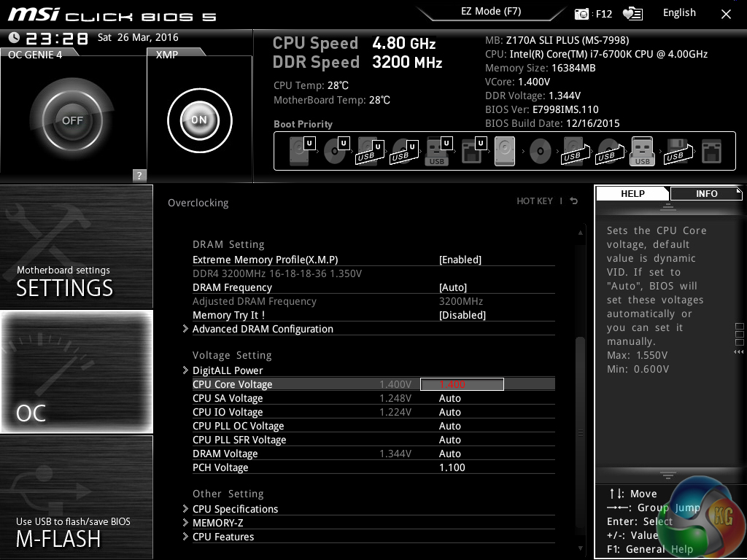Viewport: 747px width, 560px height.
Task: Select the UEFI USB hard disk boot icon
Action: [x=370, y=151]
